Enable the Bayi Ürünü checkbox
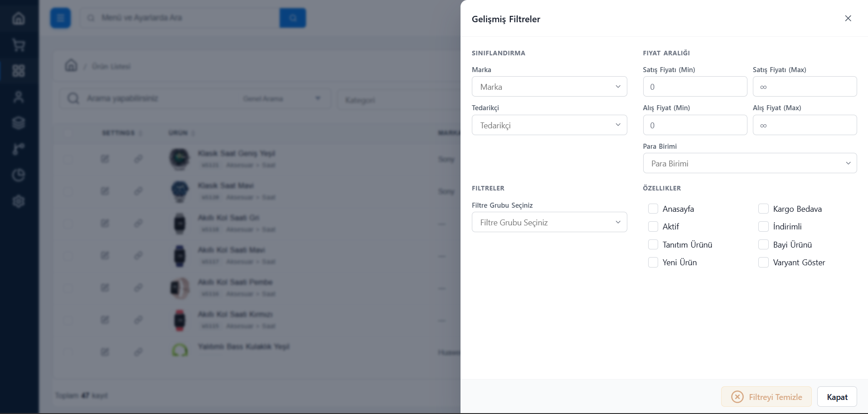 pyautogui.click(x=763, y=244)
